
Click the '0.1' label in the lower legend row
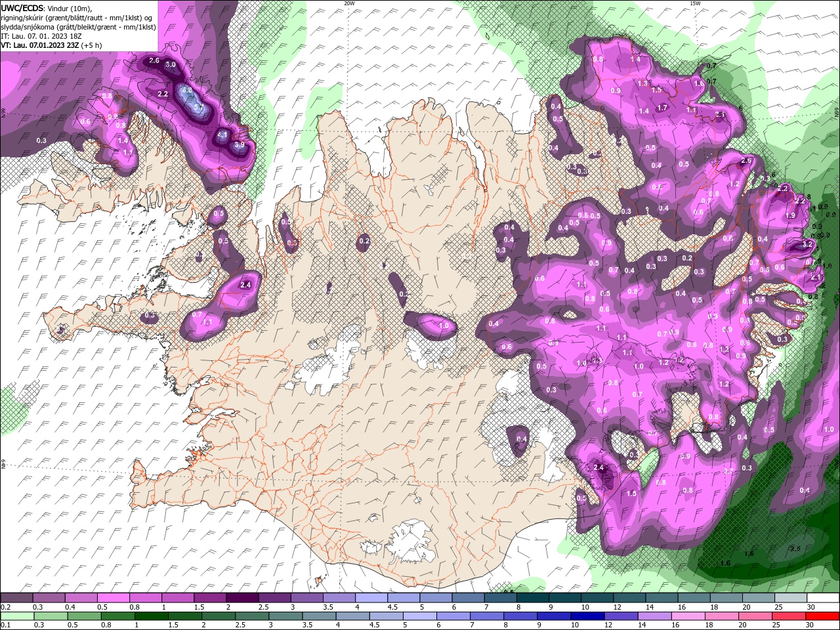[5, 625]
